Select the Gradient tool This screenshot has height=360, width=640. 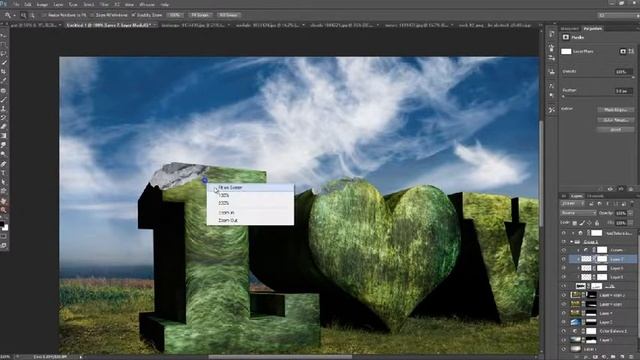[x=4, y=136]
